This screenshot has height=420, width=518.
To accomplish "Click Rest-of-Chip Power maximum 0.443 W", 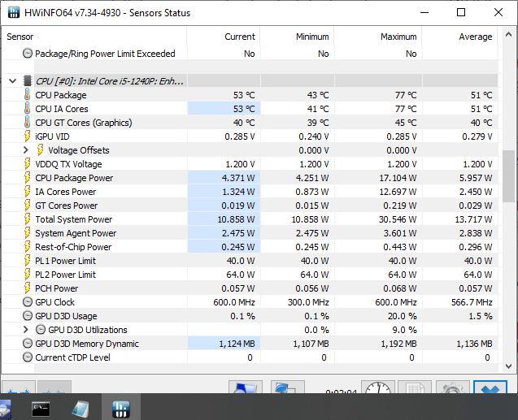I will click(x=400, y=247).
